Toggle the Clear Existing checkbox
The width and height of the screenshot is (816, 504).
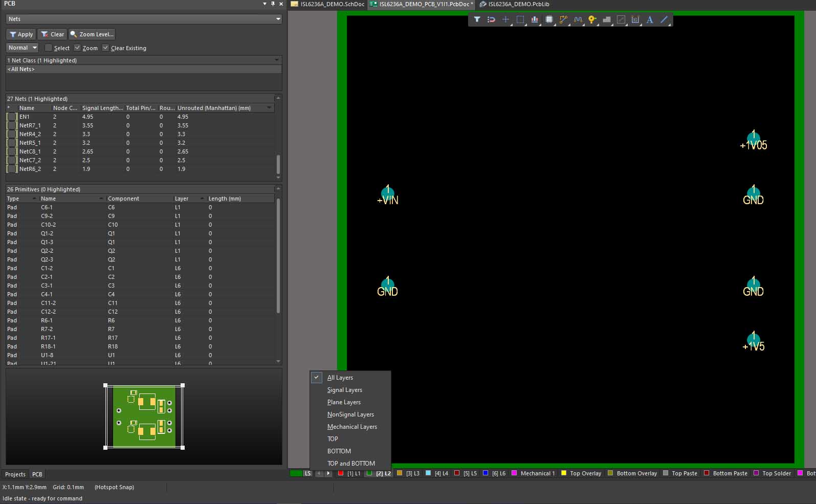pyautogui.click(x=105, y=48)
